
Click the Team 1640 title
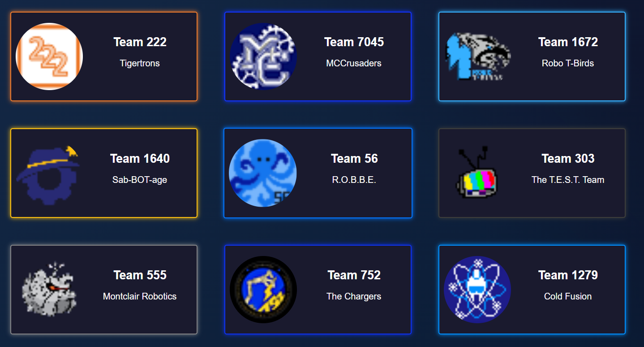140,159
